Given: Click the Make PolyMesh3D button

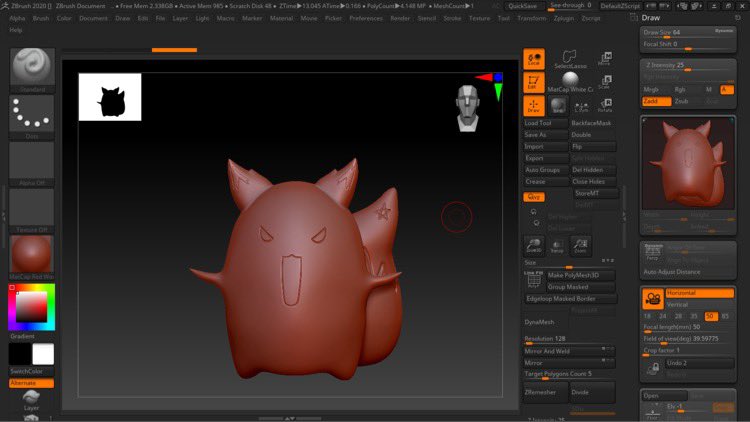Looking at the screenshot, I should (x=580, y=275).
